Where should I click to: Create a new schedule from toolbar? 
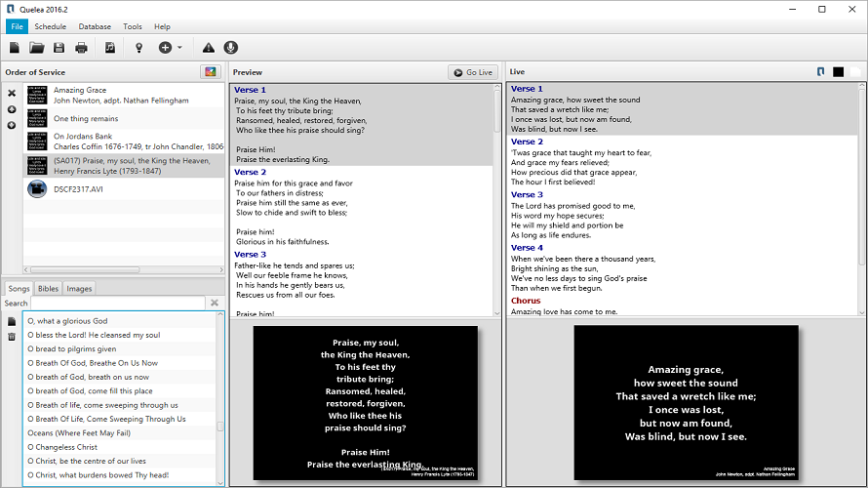point(15,48)
